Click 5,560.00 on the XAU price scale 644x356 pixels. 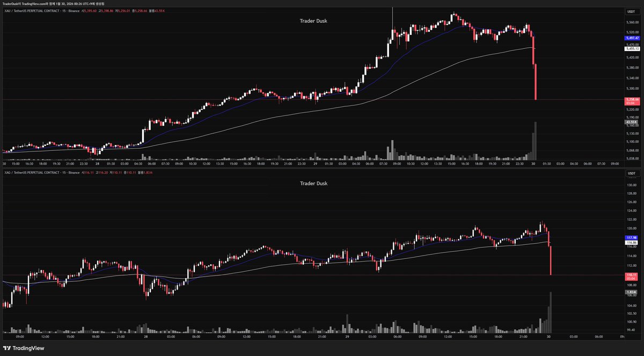click(x=632, y=22)
